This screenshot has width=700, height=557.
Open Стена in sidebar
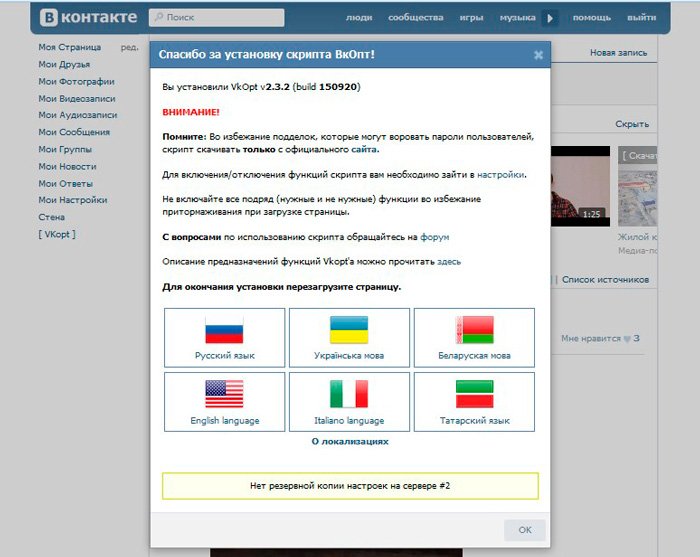click(x=51, y=217)
